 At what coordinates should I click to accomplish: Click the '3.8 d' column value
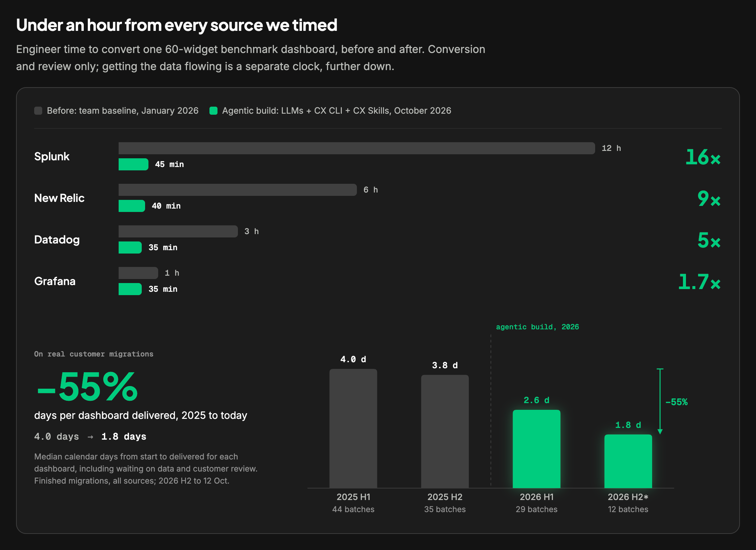point(445,365)
